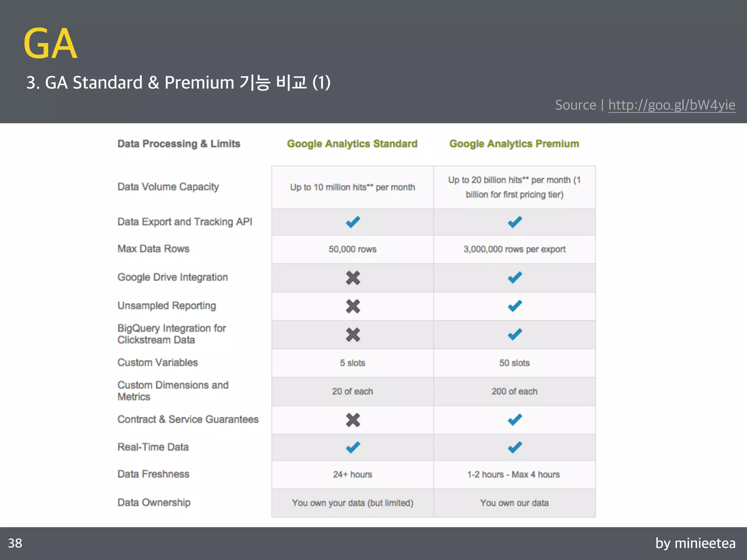Click the Standard X mark for BigQuery Integration
The width and height of the screenshot is (747, 560).
point(353,335)
